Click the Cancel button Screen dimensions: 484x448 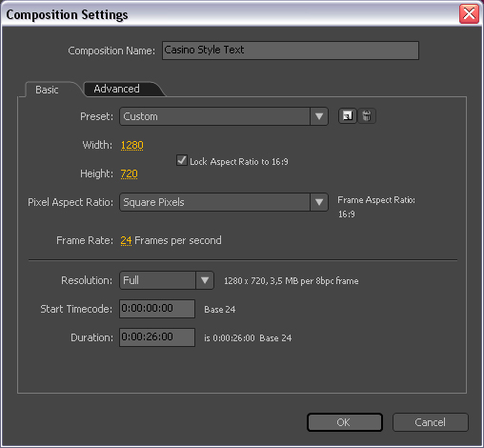coord(431,422)
